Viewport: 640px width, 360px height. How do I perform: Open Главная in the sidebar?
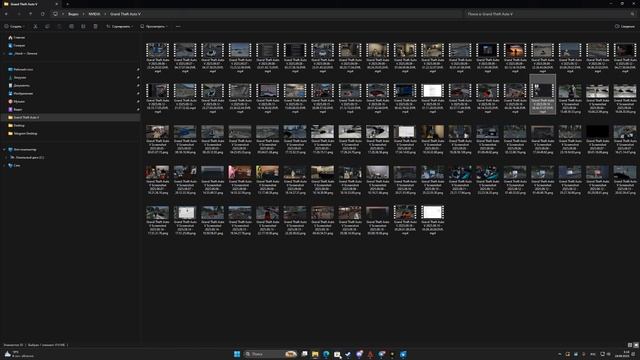[x=19, y=38]
